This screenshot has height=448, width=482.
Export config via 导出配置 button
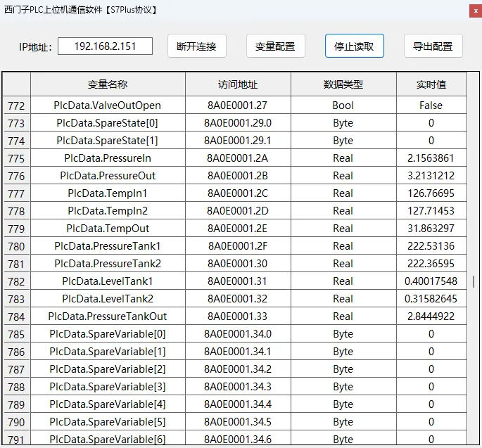433,46
